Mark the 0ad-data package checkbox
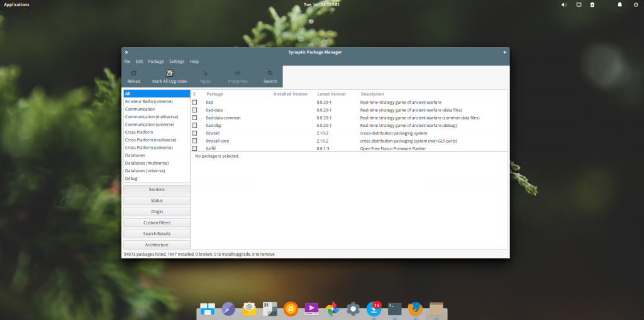The image size is (644, 320). click(194, 110)
